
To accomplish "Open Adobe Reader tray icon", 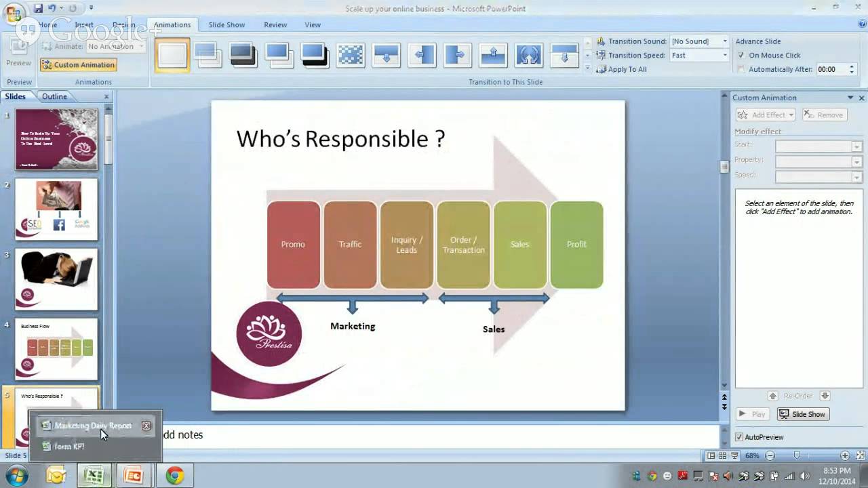I will [683, 476].
